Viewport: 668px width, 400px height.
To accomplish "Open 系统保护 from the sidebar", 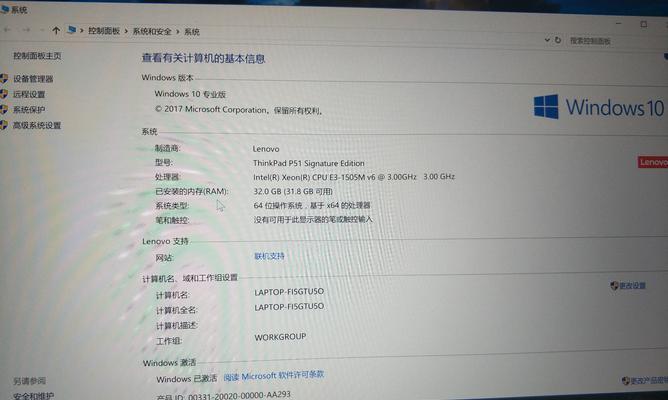I will tap(29, 109).
